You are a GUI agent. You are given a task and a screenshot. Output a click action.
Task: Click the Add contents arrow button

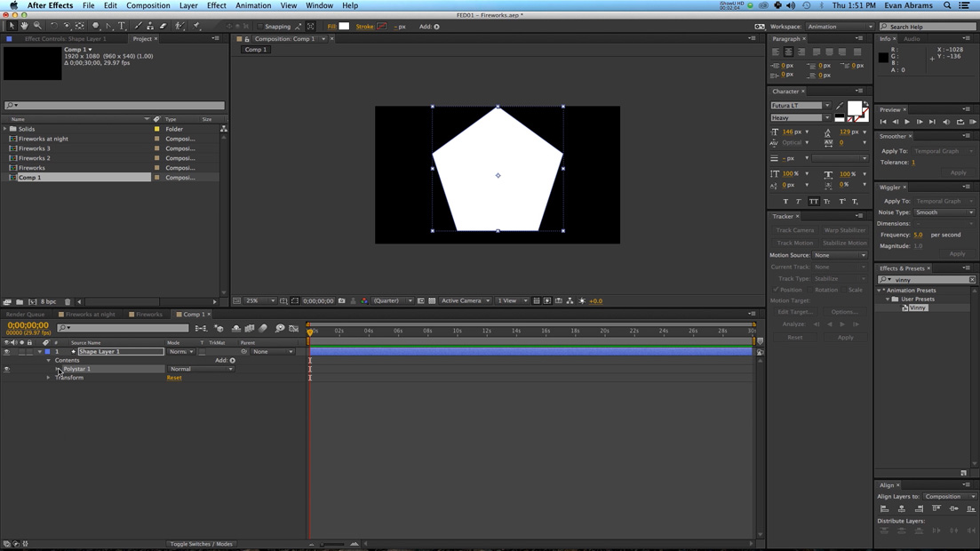[233, 360]
